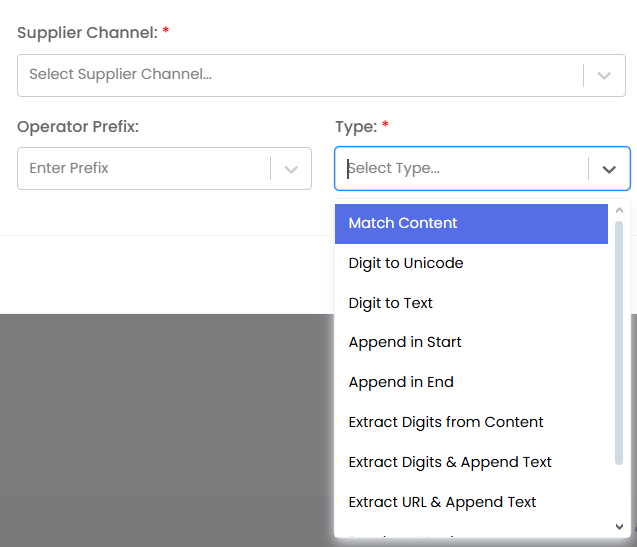Select Extract Digits from Content
Screen dimensions: 637x547
click(446, 422)
